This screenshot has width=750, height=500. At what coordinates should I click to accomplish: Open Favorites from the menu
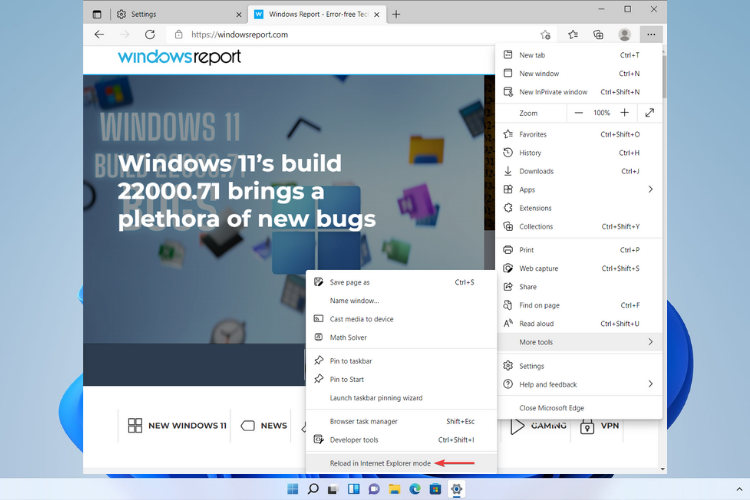point(579,134)
